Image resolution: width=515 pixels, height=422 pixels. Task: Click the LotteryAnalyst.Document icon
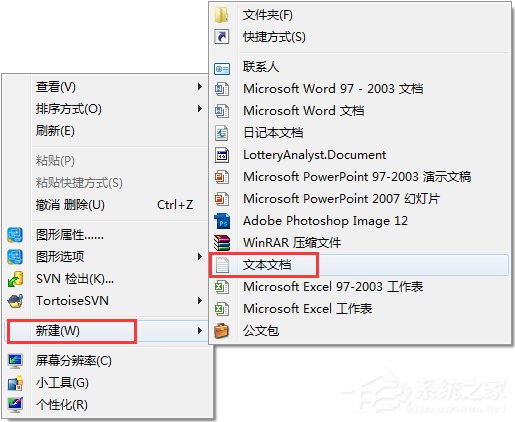point(222,155)
